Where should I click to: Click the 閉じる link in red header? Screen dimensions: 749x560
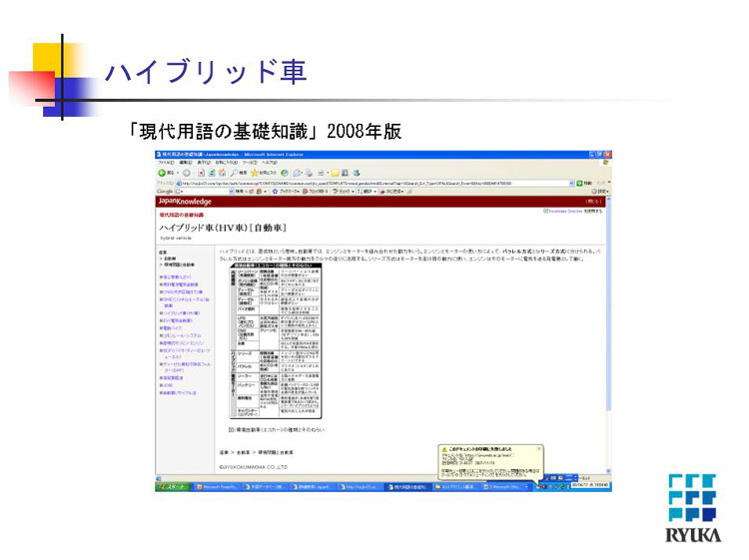593,202
